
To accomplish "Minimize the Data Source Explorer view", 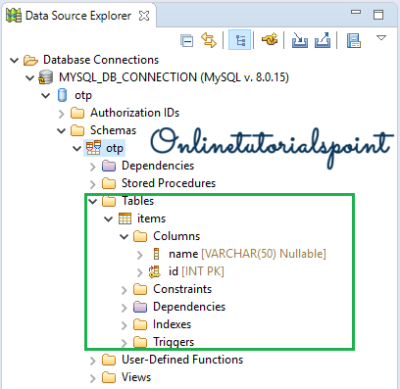I will 356,12.
